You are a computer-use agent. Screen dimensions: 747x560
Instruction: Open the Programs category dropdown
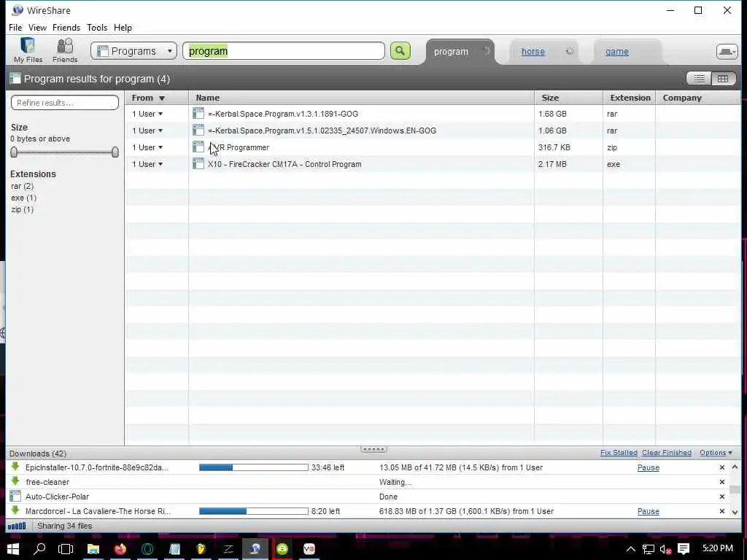(133, 51)
